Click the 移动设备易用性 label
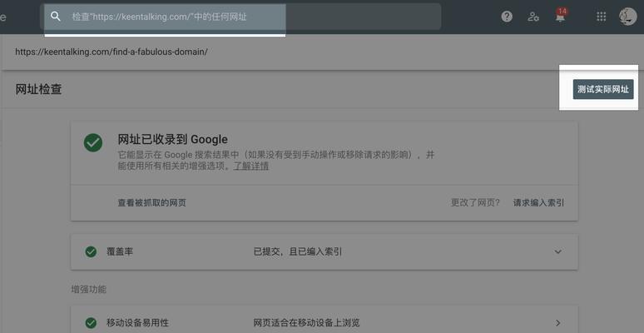Image resolution: width=644 pixels, height=333 pixels. coord(137,323)
